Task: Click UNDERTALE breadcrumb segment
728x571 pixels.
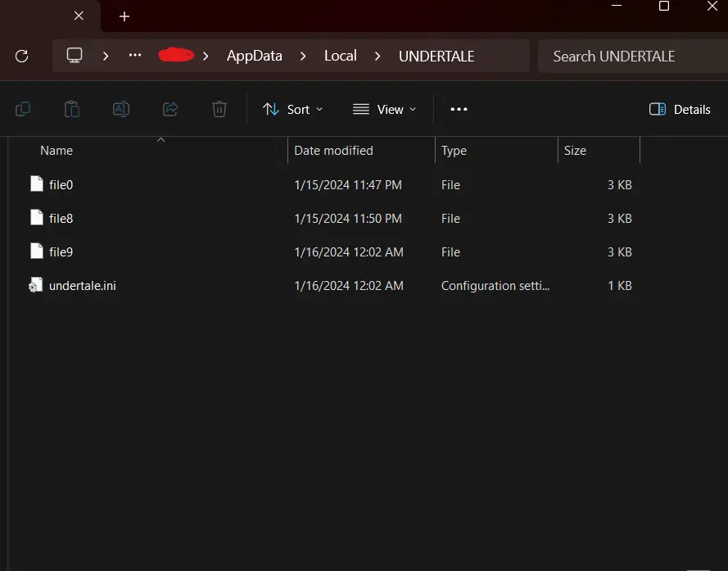Action: (x=436, y=57)
